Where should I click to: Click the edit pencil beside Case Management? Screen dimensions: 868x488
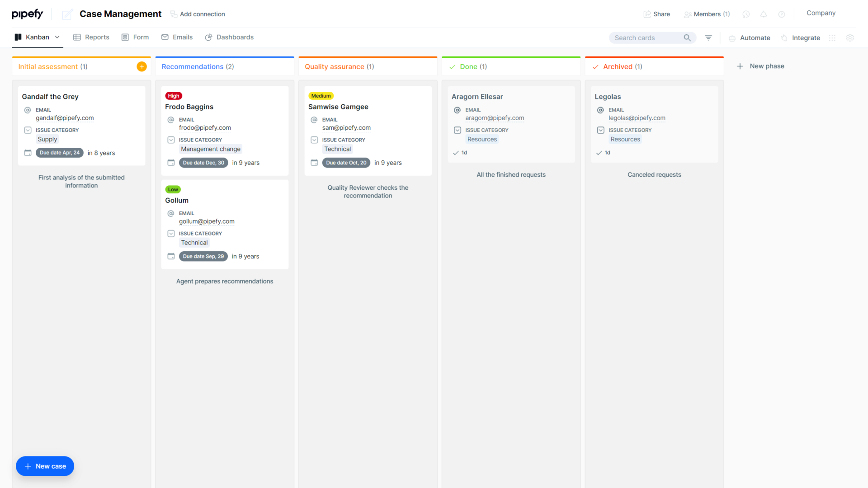(67, 14)
